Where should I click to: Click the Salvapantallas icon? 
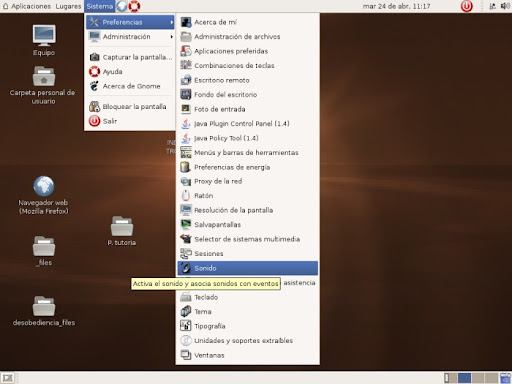[186, 225]
